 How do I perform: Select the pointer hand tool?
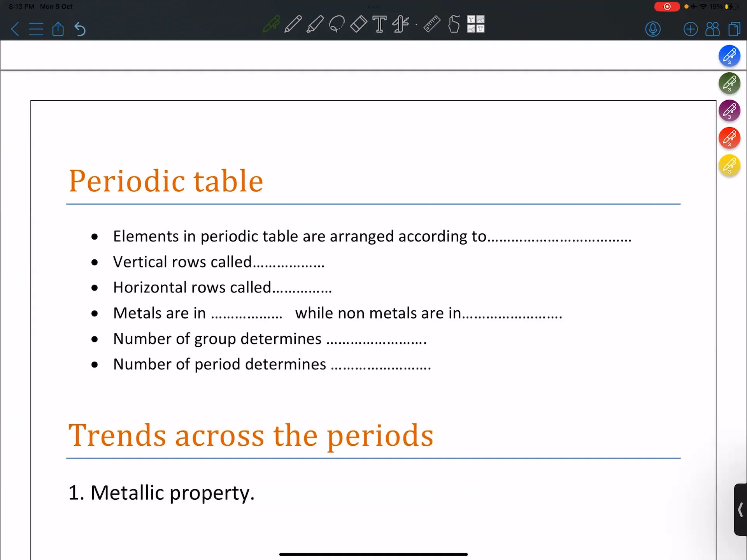tap(454, 24)
